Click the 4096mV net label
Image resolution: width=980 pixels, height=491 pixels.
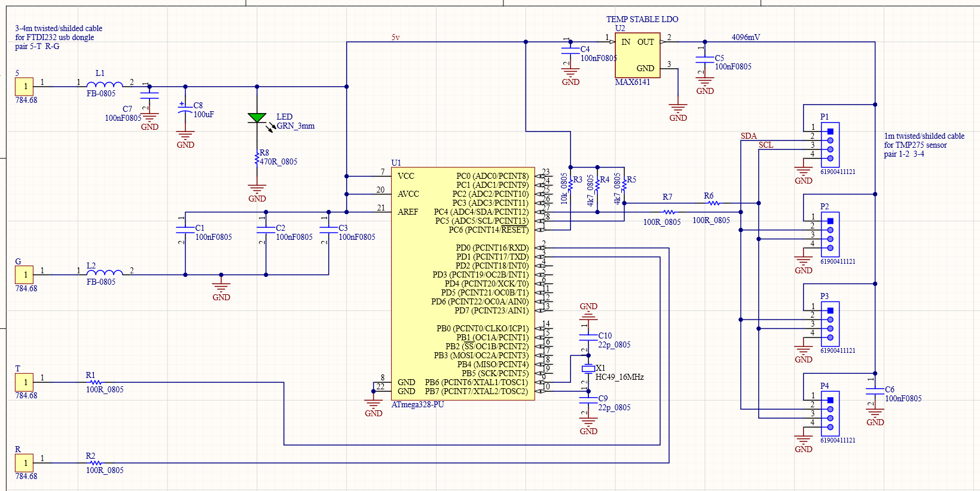(x=745, y=37)
